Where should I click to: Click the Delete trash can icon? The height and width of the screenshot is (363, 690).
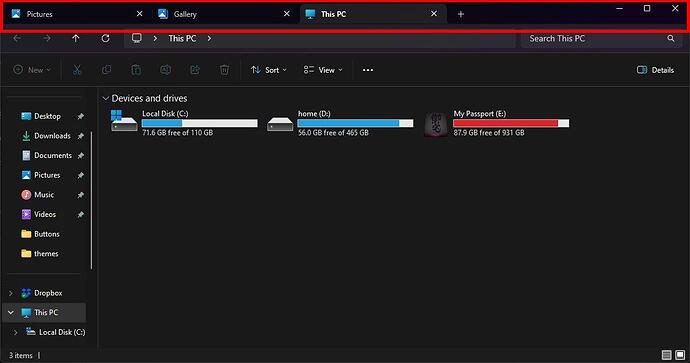pyautogui.click(x=224, y=70)
